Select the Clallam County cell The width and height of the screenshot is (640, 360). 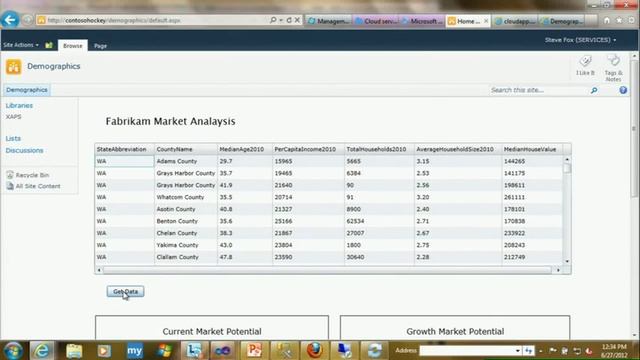[186, 257]
